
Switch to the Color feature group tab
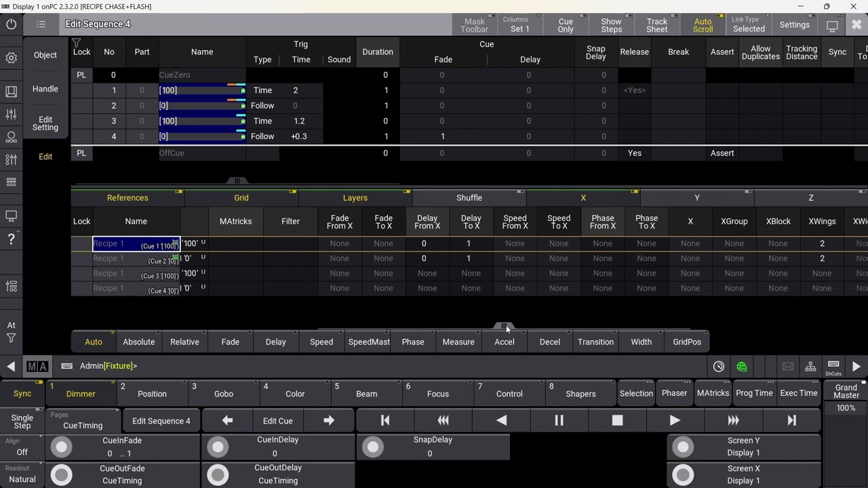click(295, 393)
